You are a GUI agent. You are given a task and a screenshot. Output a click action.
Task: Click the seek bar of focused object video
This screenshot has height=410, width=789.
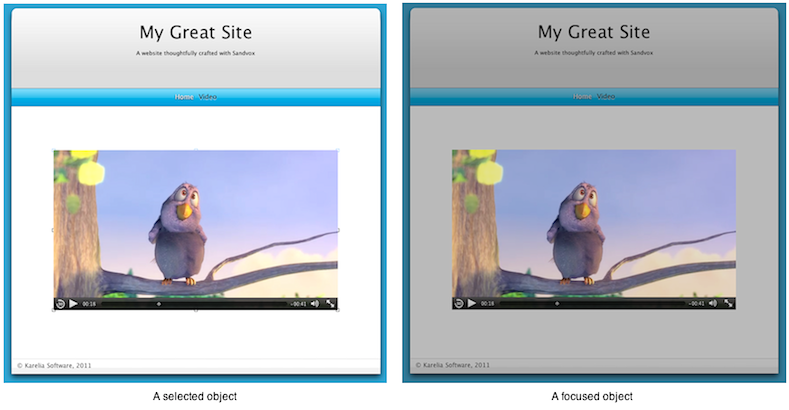tap(592, 303)
